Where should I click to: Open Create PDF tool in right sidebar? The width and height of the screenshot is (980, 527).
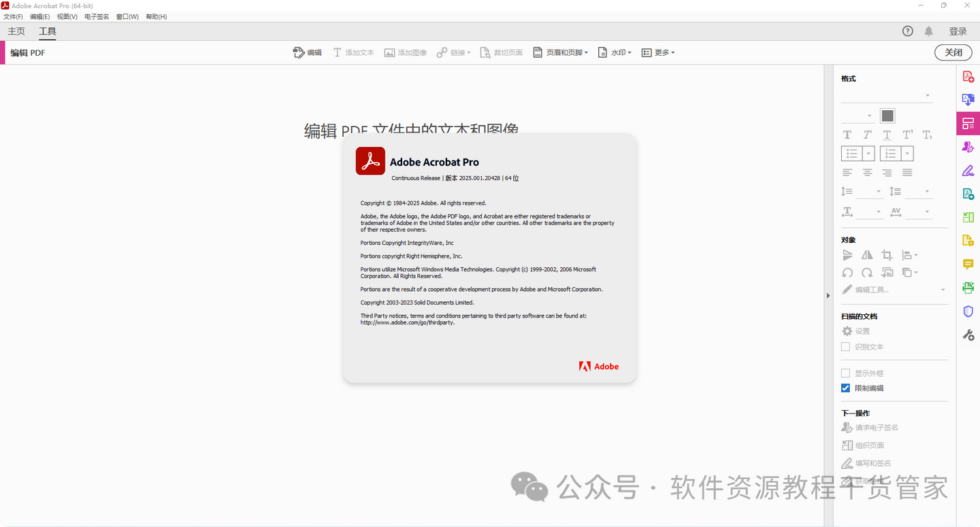click(x=968, y=78)
